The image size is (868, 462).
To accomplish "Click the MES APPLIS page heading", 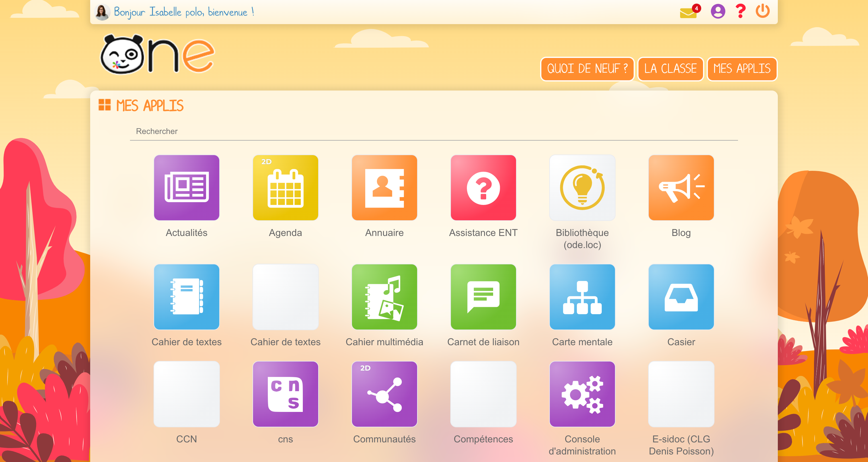I will tap(150, 106).
